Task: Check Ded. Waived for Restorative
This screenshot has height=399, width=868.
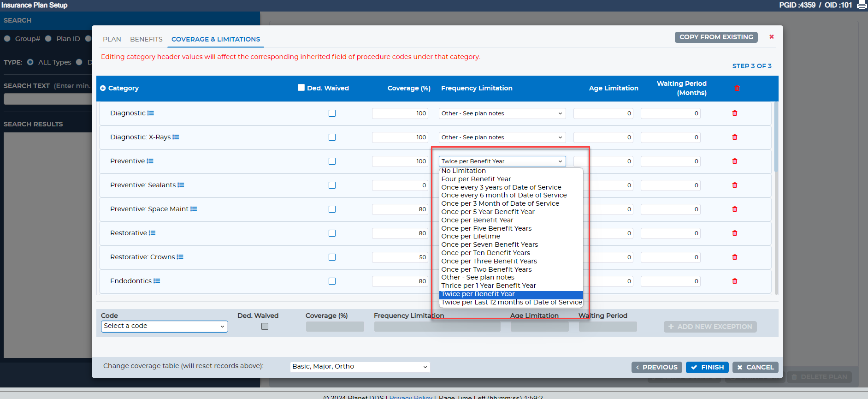Action: coord(332,233)
